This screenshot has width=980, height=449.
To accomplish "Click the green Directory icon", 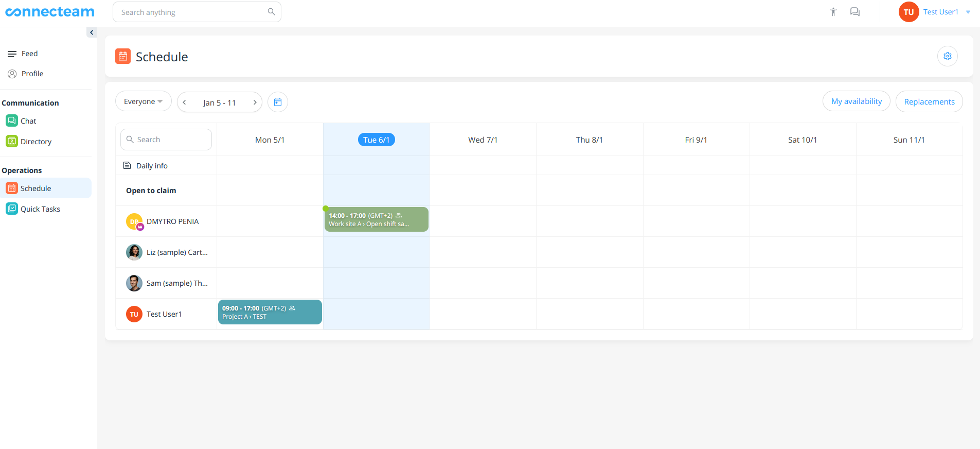I will (x=12, y=141).
